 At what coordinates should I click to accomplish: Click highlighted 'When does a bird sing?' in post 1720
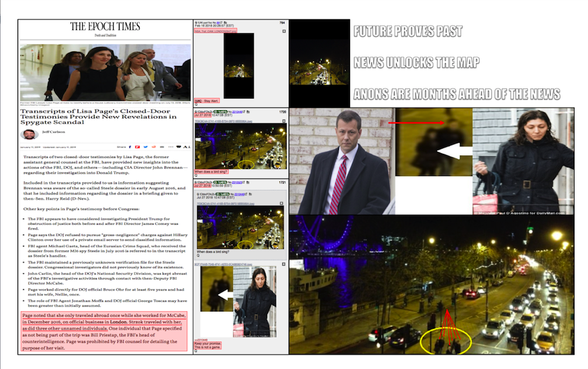[x=211, y=171]
